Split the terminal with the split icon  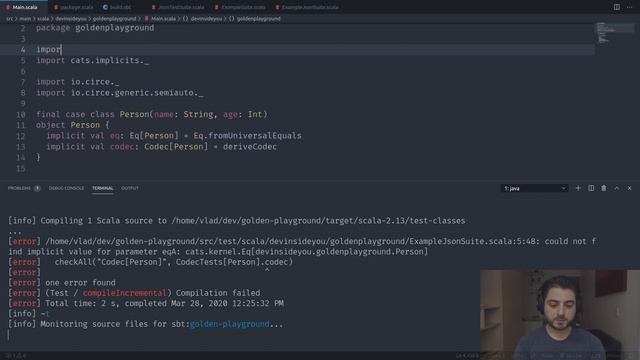tap(591, 188)
